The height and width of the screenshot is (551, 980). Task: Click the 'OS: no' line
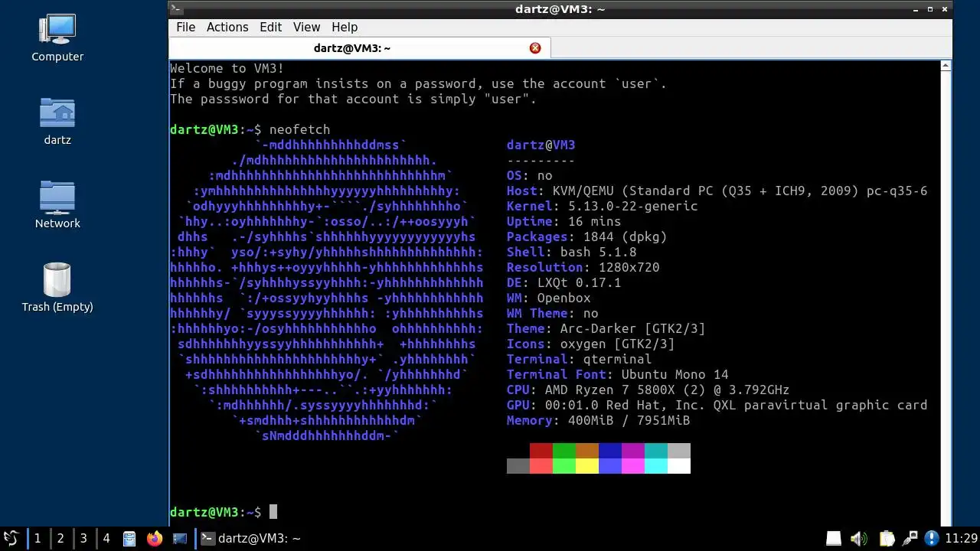click(530, 175)
